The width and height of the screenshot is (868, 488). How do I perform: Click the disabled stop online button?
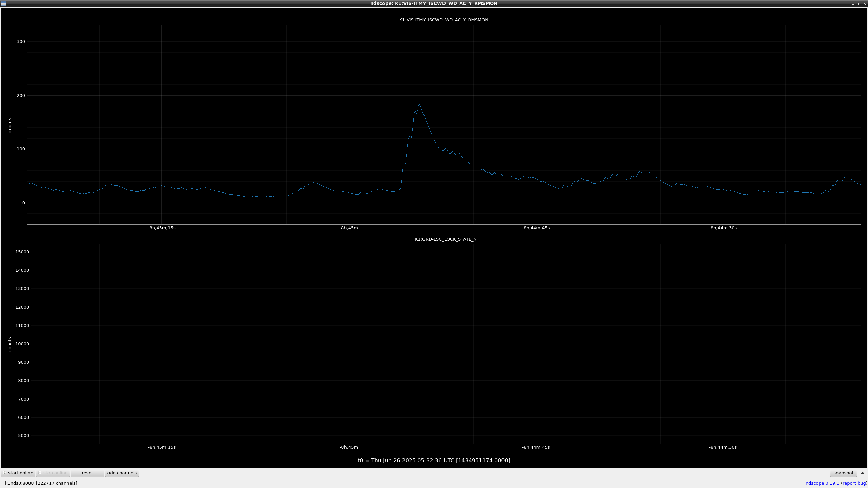53,473
